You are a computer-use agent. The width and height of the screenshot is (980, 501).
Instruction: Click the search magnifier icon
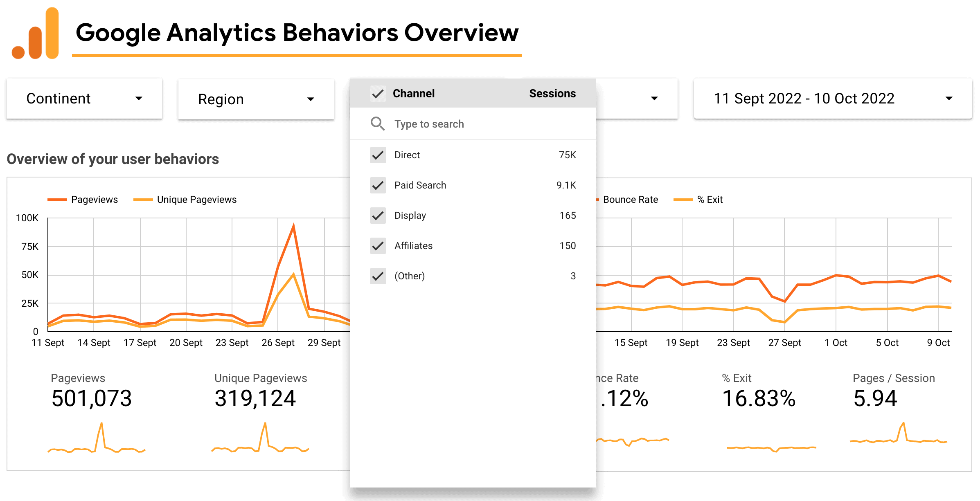pos(377,124)
